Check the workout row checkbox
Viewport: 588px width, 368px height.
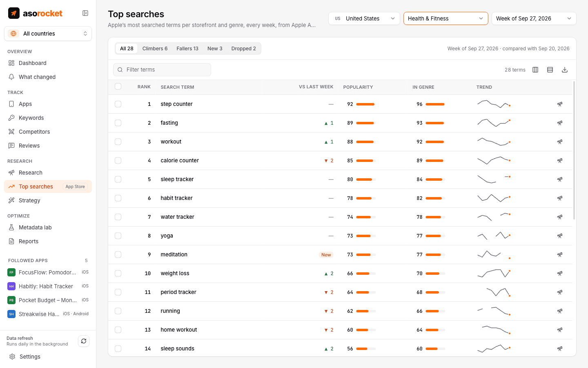[118, 142]
